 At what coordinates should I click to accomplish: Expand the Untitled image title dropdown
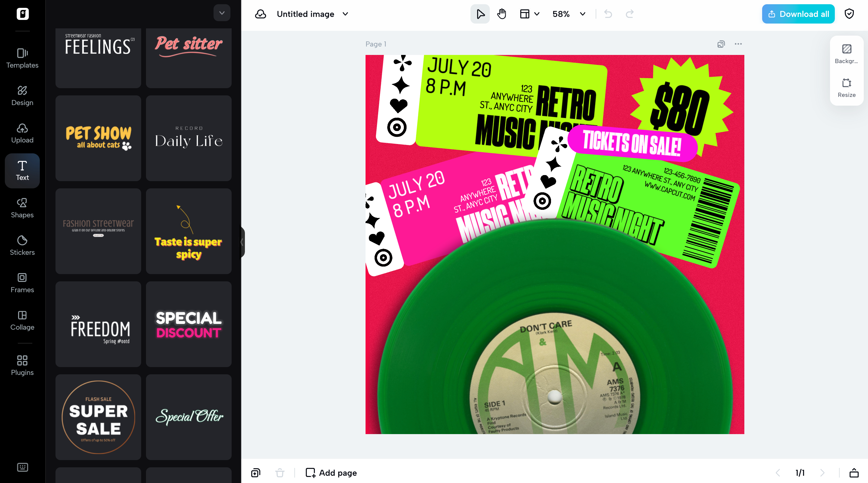point(345,14)
